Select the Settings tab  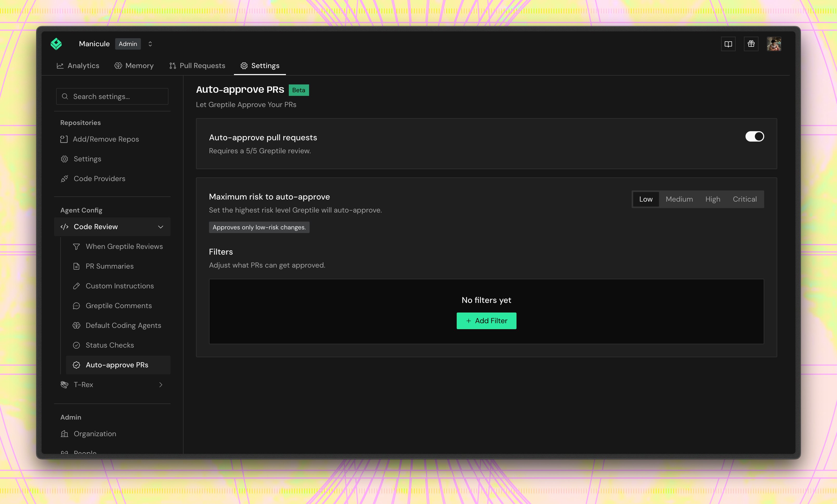tap(260, 65)
